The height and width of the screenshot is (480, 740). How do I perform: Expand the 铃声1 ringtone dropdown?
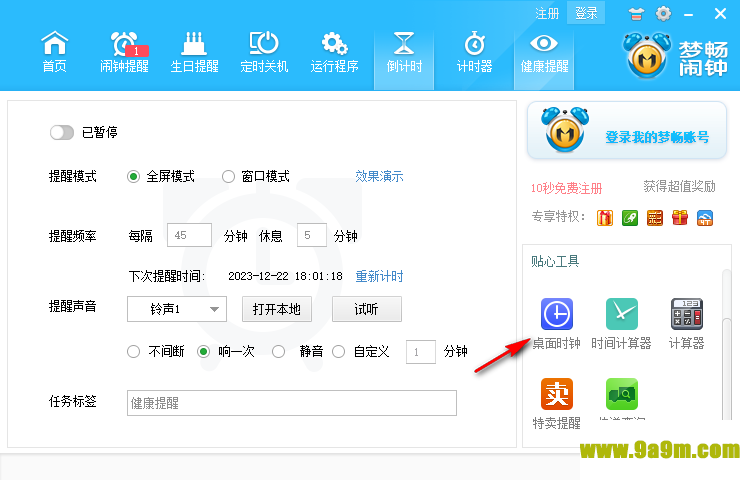tap(177, 309)
